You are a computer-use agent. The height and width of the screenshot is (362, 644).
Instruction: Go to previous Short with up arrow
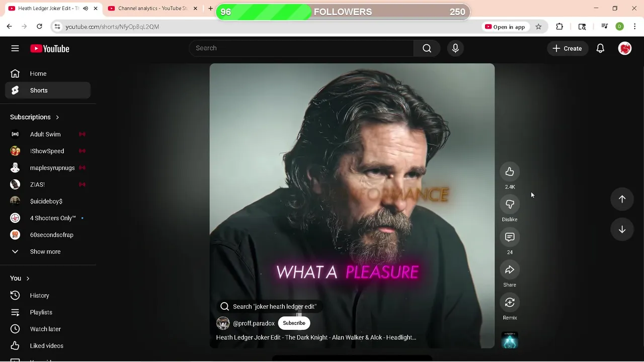622,199
